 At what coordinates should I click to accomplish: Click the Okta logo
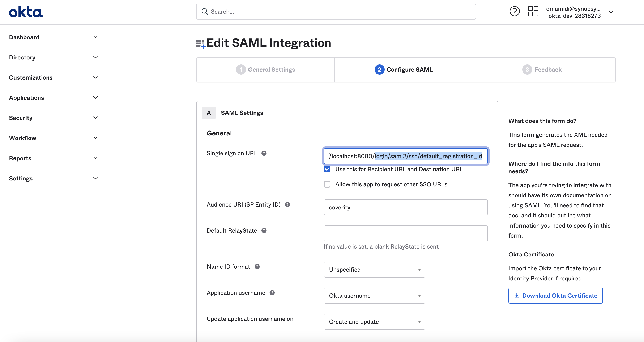[26, 12]
